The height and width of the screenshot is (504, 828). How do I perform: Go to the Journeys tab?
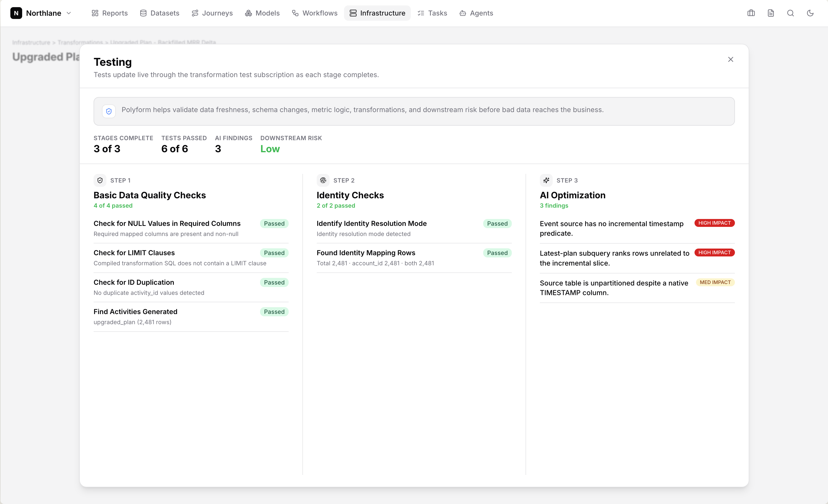click(x=212, y=13)
